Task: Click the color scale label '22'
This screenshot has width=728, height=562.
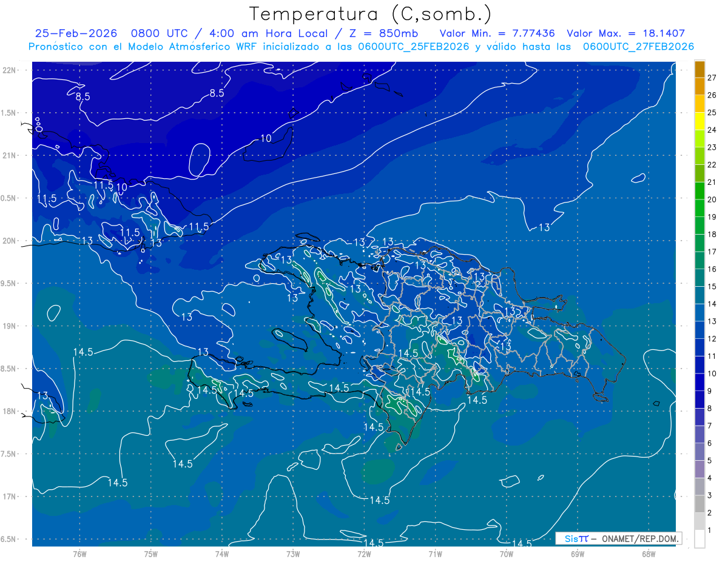Action: 712,165
